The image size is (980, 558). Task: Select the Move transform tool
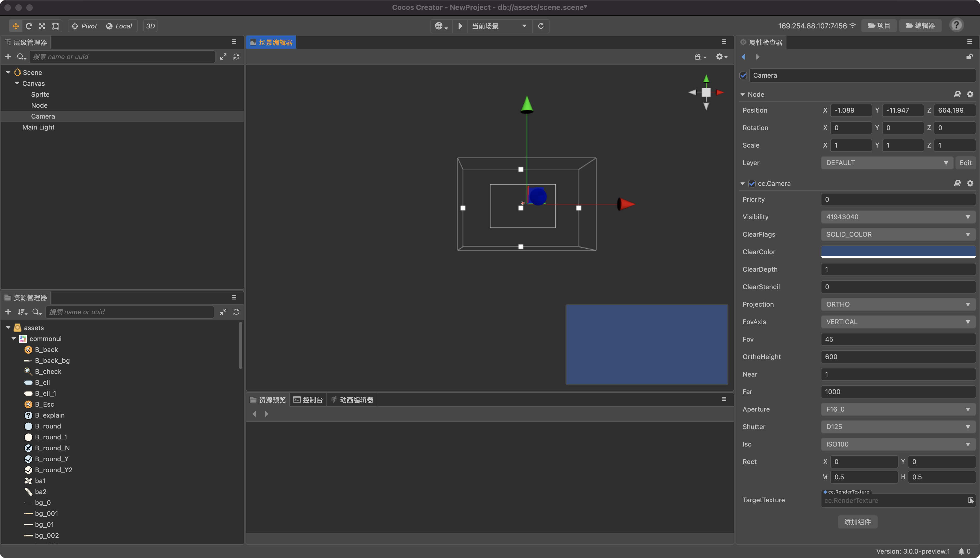(x=16, y=26)
